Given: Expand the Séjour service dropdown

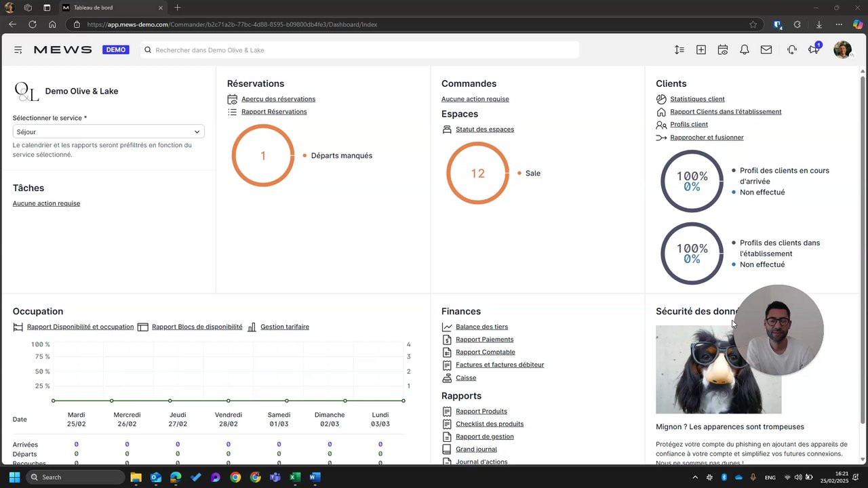Looking at the screenshot, I should (x=108, y=132).
